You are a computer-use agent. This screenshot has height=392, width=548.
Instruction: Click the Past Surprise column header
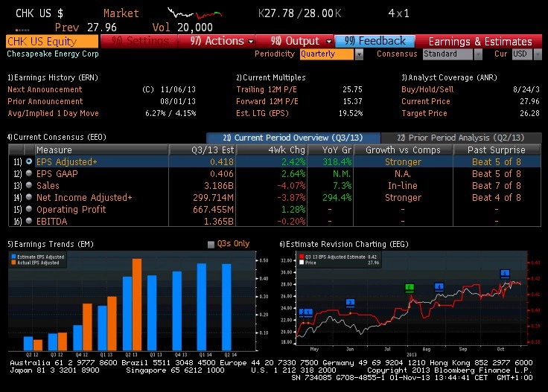497,150
